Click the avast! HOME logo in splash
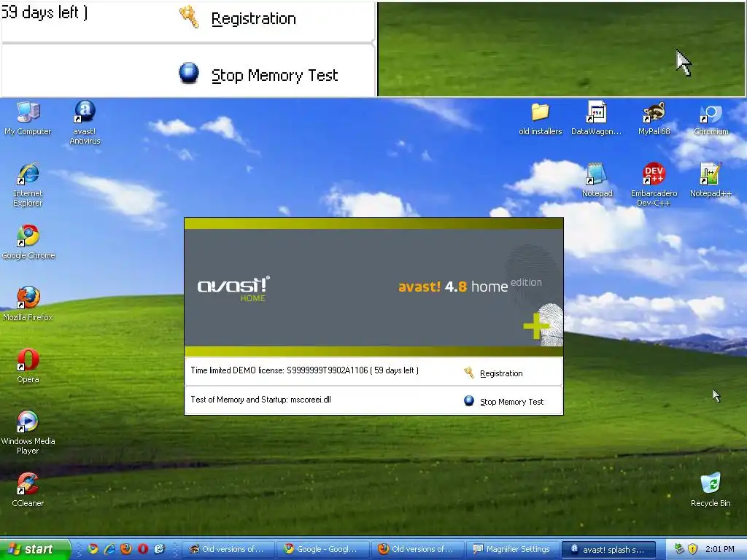 click(x=233, y=289)
